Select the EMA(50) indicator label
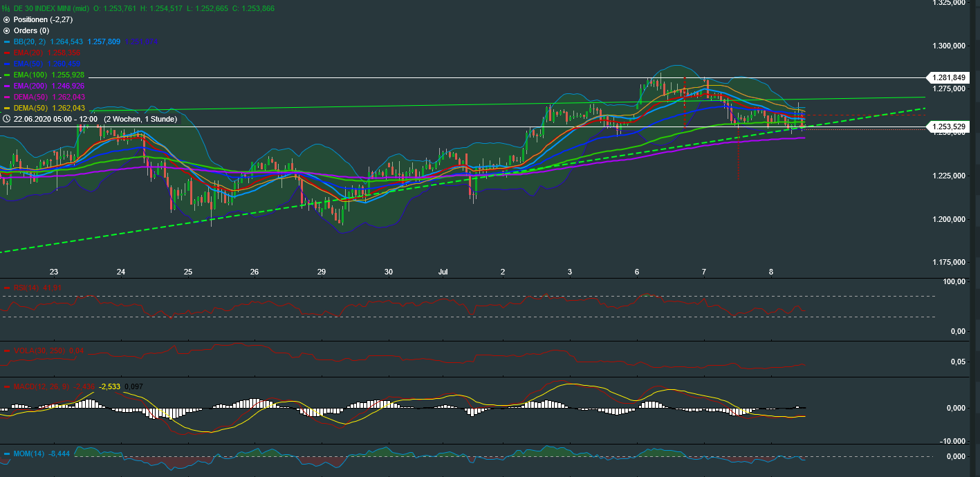The height and width of the screenshot is (477, 980). 28,64
